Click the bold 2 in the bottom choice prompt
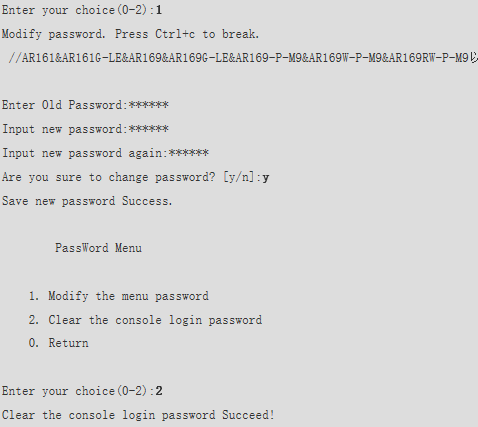This screenshot has width=478, height=427. point(159,391)
